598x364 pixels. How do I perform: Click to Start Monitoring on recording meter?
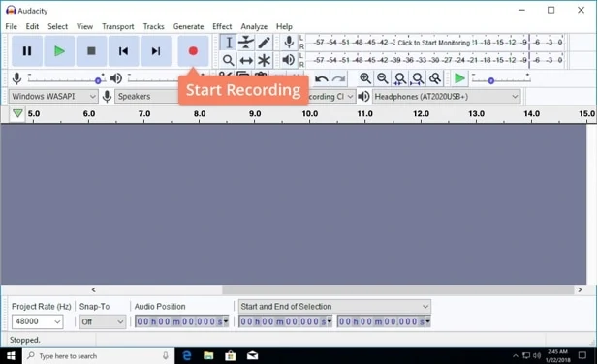click(433, 43)
